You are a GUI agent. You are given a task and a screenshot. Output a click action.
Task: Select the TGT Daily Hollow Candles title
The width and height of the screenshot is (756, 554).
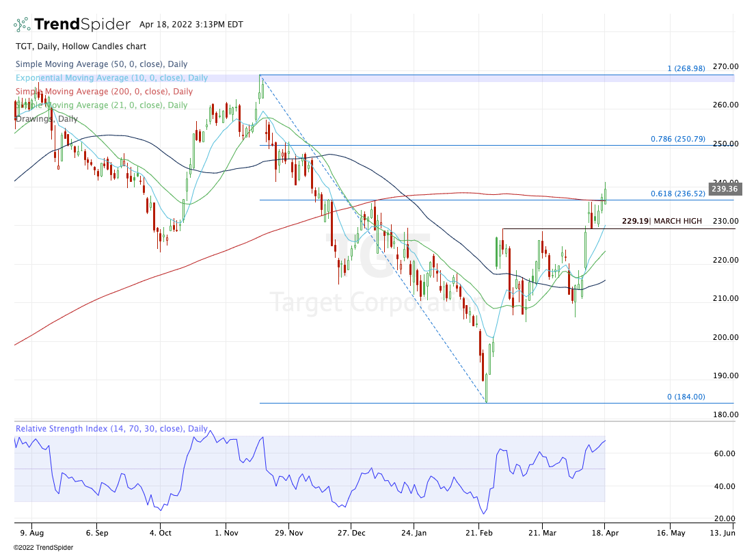pyautogui.click(x=81, y=47)
